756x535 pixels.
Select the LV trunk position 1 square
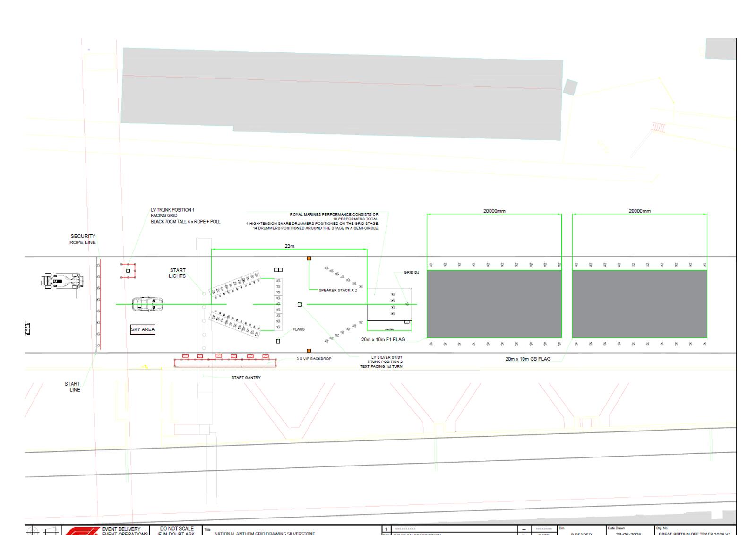[x=128, y=271]
